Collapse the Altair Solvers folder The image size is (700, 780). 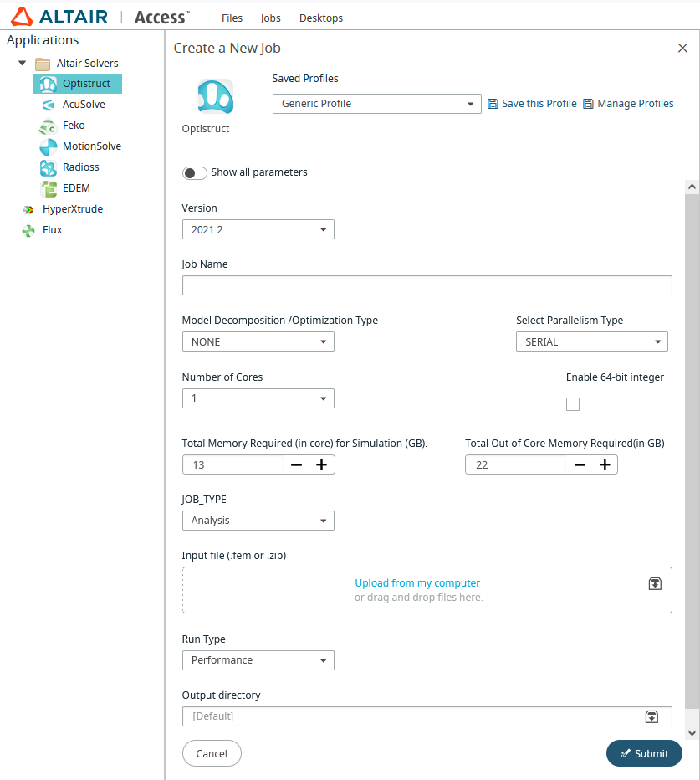pyautogui.click(x=23, y=64)
